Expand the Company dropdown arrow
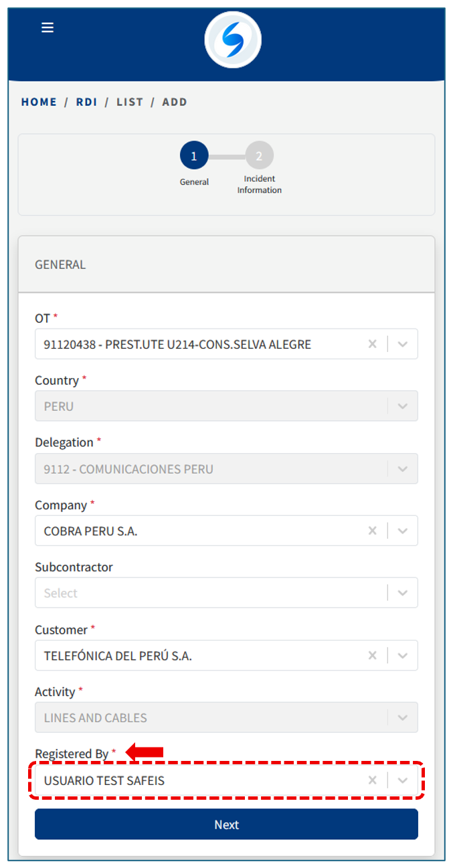Image resolution: width=451 pixels, height=868 pixels. coord(403,531)
